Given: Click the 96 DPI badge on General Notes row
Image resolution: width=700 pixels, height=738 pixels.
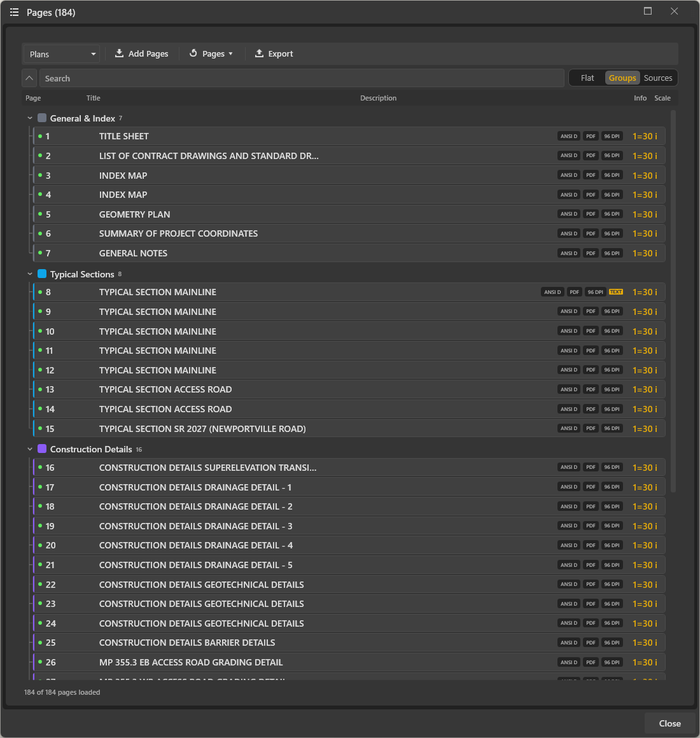Looking at the screenshot, I should [x=612, y=253].
